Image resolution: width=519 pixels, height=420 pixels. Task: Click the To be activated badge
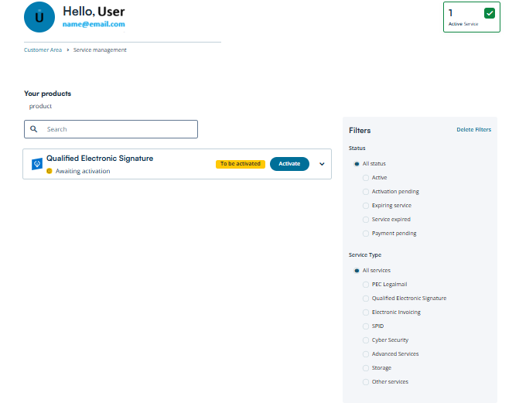[241, 164]
